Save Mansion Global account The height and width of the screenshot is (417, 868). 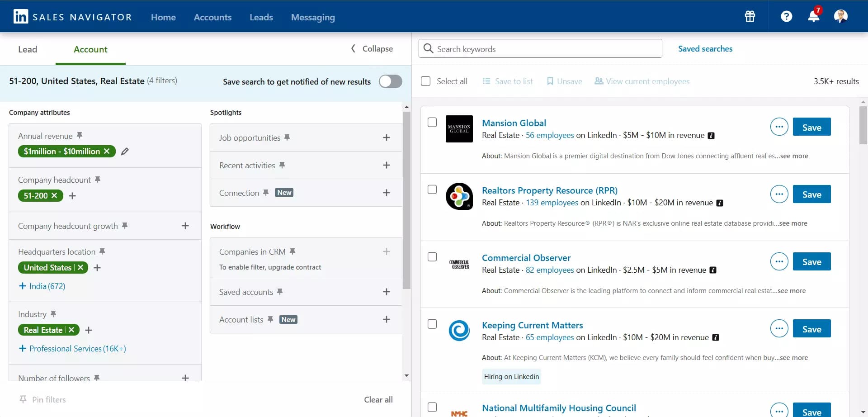[x=811, y=127]
